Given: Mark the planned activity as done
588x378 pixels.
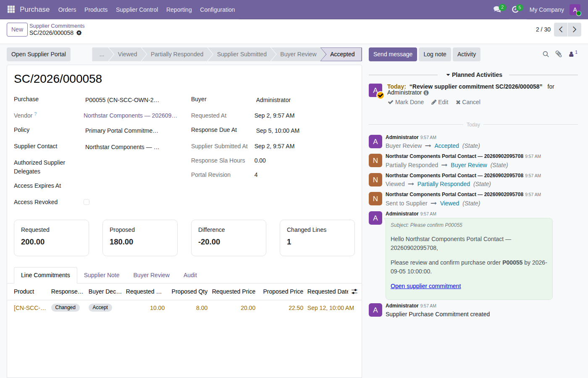Looking at the screenshot, I should [406, 102].
